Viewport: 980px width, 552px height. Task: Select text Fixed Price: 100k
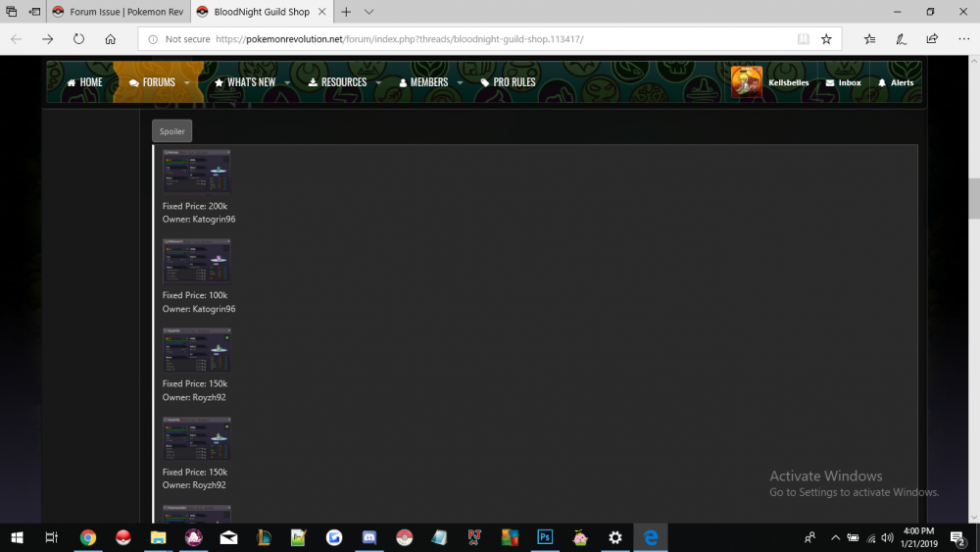coord(194,295)
